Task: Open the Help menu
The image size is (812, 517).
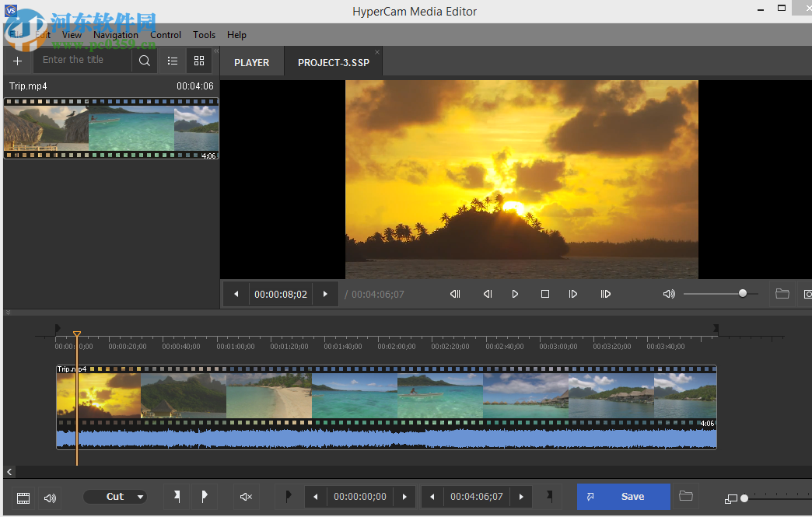Action: (x=236, y=35)
